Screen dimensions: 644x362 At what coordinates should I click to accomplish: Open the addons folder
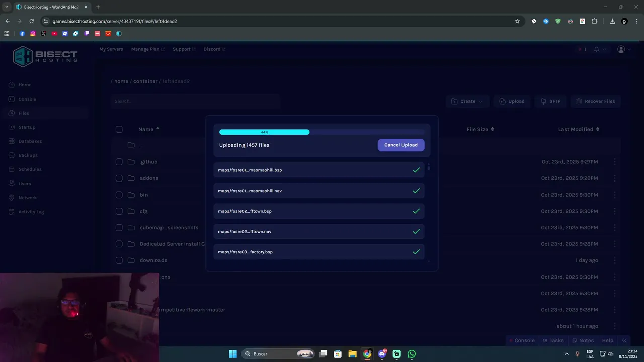coord(149,178)
